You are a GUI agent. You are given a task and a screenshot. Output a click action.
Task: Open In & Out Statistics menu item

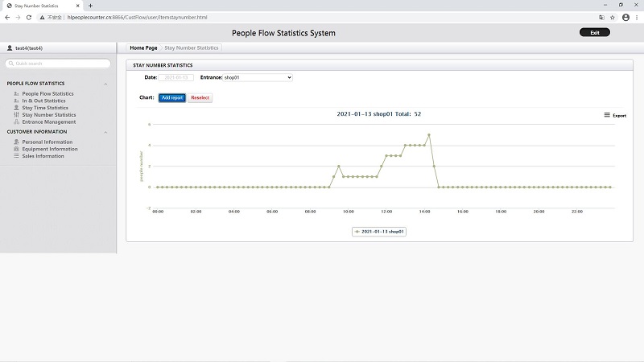(x=43, y=101)
